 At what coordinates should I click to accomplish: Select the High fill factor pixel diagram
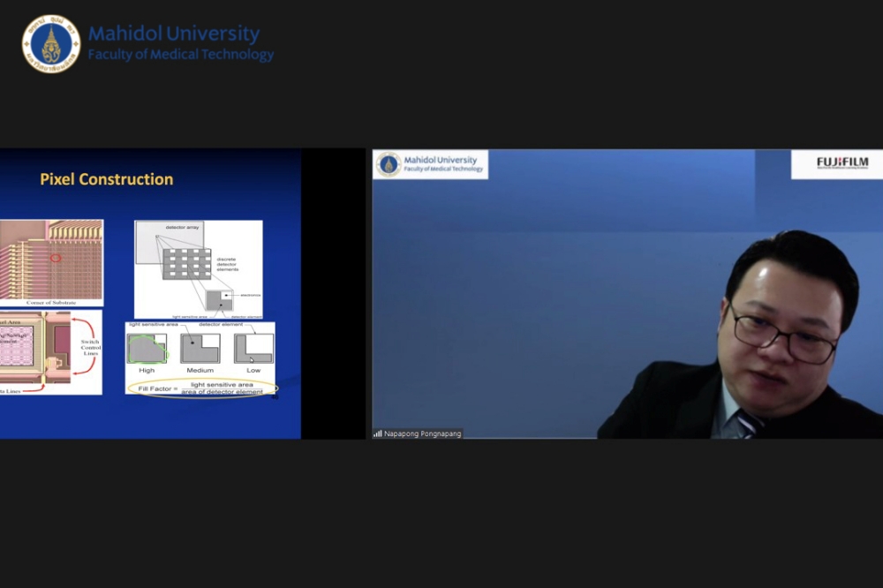[147, 349]
